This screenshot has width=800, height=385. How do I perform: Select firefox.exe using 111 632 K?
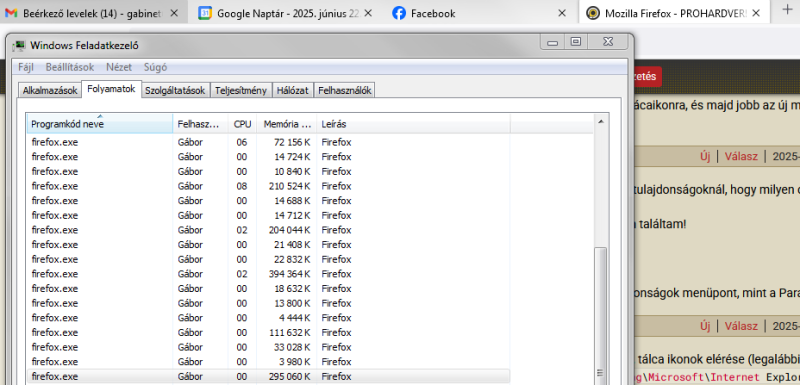pos(268,332)
